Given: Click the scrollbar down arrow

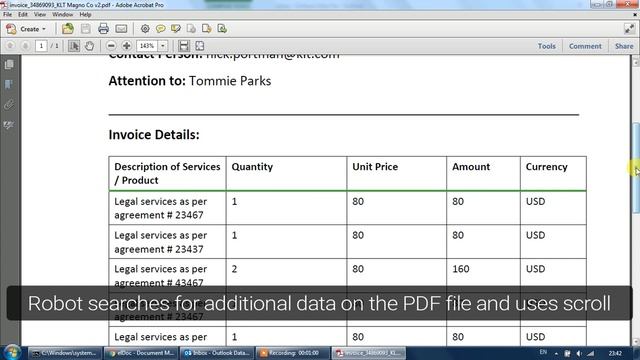Looking at the screenshot, I should click(x=636, y=342).
